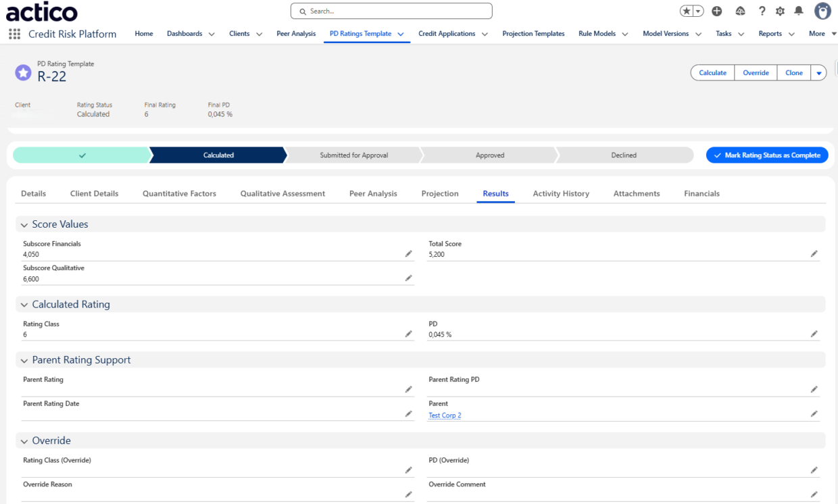Go to the Home nav item
Image resolution: width=838 pixels, height=504 pixels.
144,34
